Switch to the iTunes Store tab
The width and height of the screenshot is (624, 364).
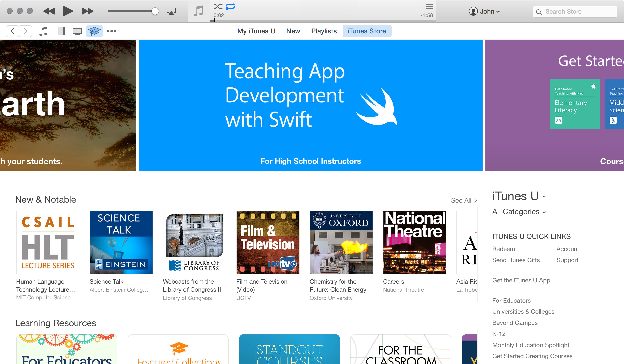click(367, 31)
